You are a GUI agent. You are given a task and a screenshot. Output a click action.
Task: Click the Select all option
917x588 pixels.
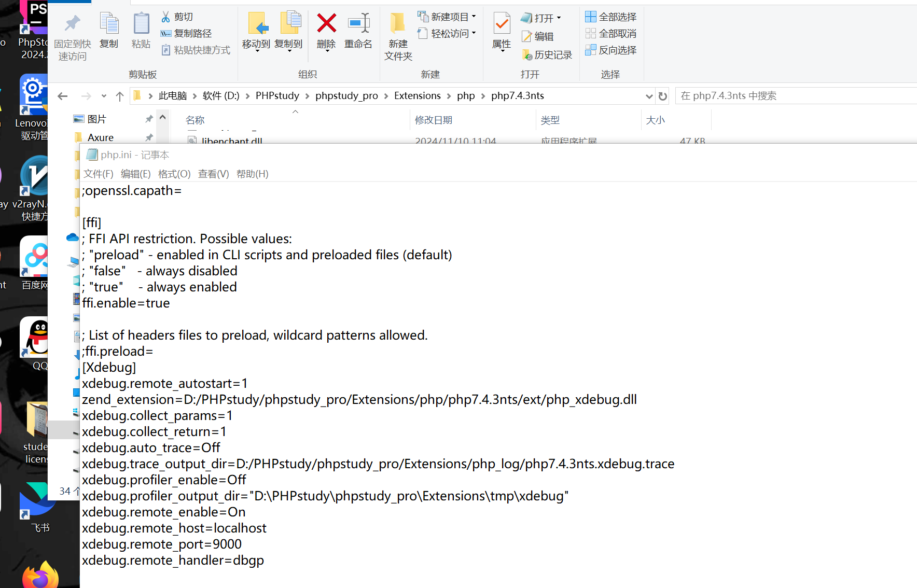coord(610,17)
